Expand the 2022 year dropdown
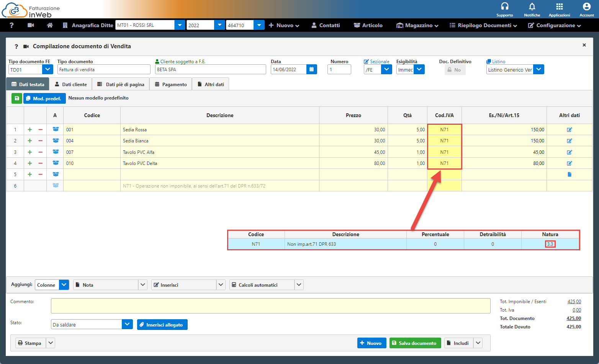 pyautogui.click(x=219, y=25)
